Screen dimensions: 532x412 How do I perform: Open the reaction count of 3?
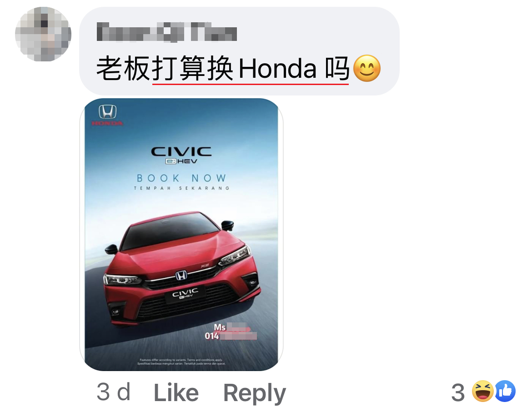tap(458, 392)
